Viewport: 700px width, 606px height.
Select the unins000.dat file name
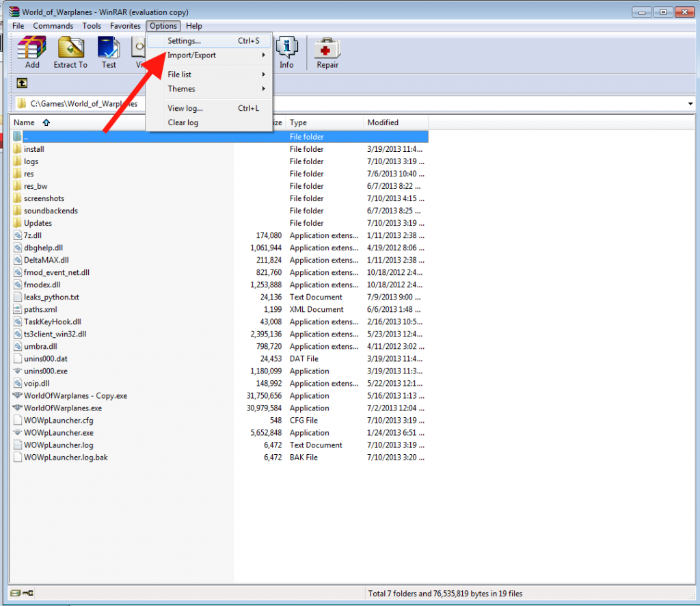46,358
